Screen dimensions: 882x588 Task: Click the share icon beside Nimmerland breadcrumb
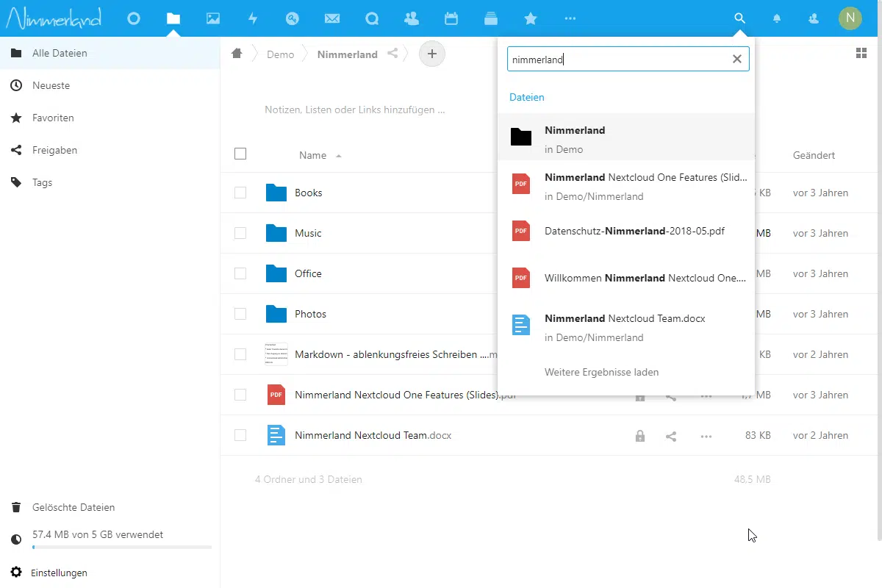[x=392, y=54]
